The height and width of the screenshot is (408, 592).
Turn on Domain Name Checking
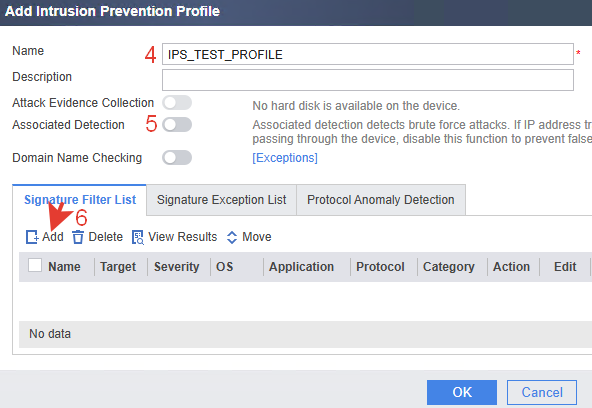177,157
